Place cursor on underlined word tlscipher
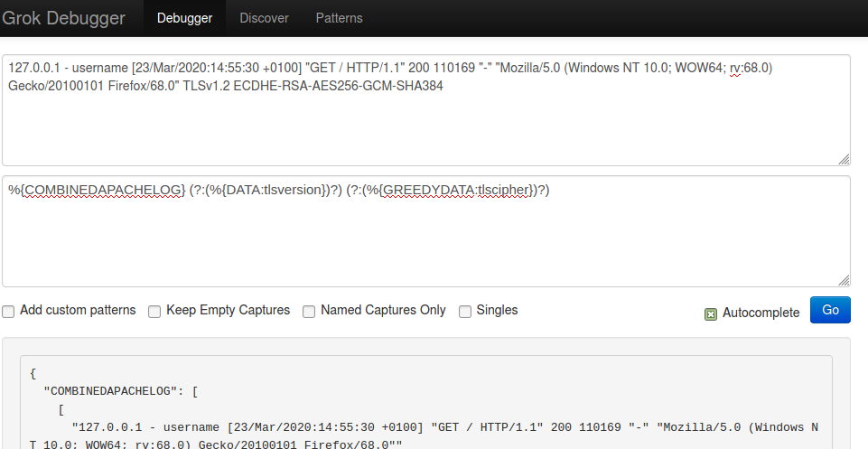The image size is (868, 449). (x=502, y=190)
